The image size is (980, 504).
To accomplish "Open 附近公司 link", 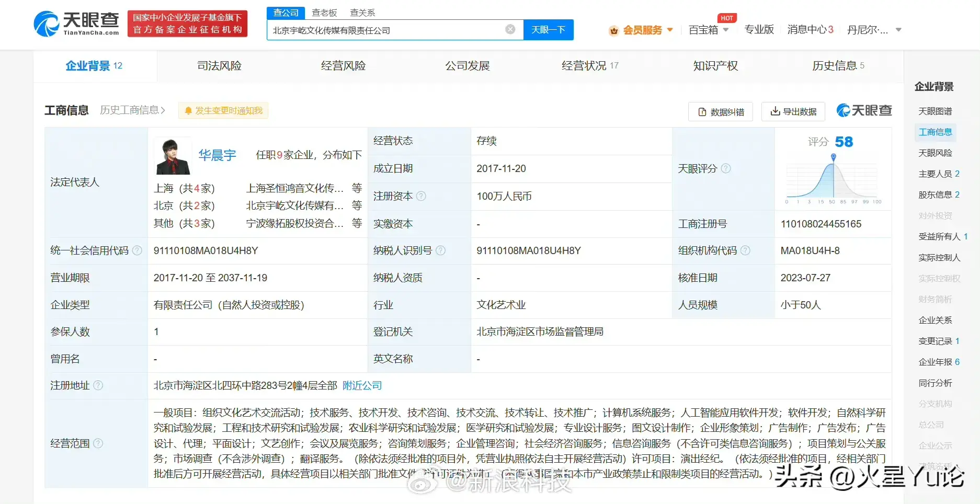I will [x=362, y=386].
